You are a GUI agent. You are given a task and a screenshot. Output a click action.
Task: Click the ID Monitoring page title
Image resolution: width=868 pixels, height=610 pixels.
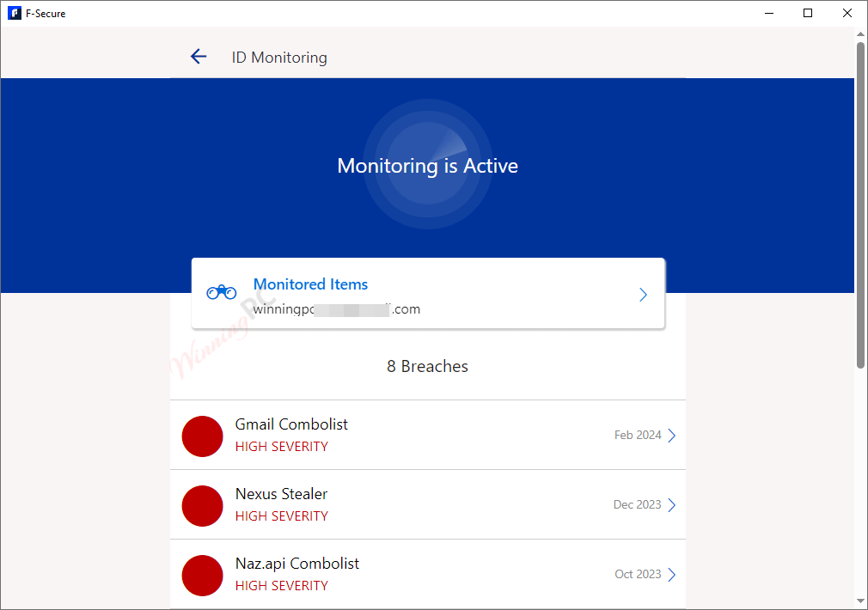click(x=279, y=58)
